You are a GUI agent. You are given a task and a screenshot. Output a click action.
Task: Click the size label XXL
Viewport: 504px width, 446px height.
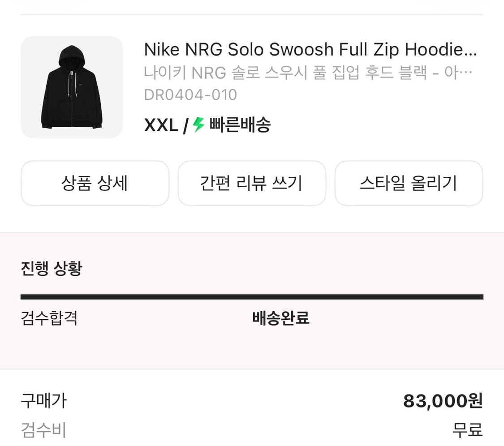(160, 125)
